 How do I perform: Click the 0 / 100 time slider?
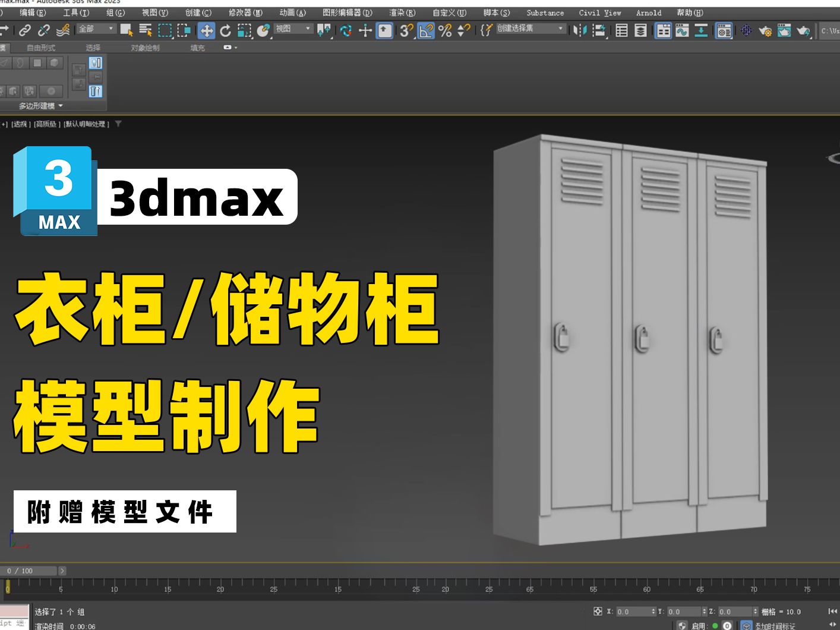[x=29, y=571]
